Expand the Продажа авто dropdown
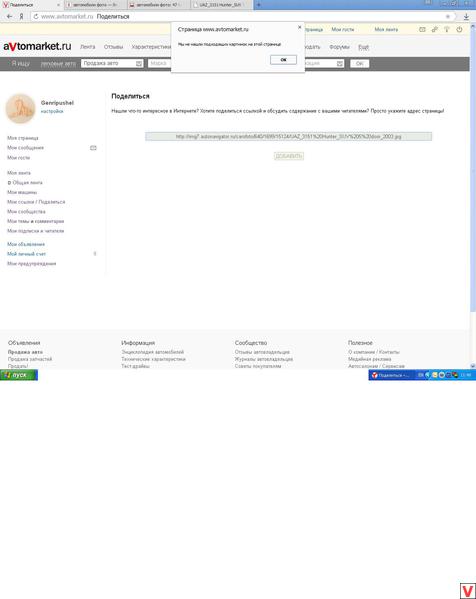This screenshot has height=599, width=476. 112,63
